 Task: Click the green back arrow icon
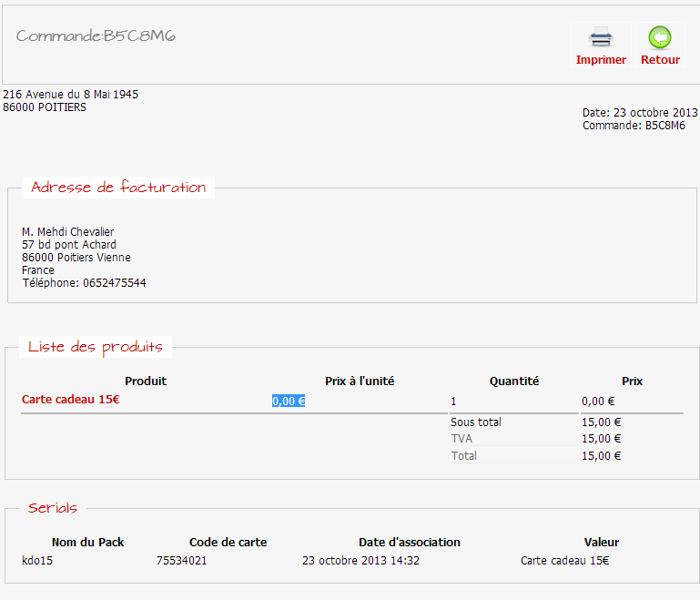(660, 37)
